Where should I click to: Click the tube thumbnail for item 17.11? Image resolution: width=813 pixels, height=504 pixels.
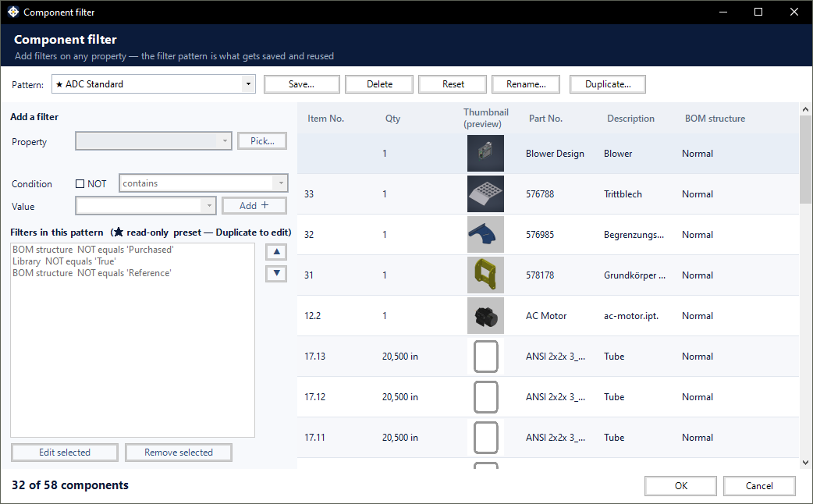coord(485,437)
